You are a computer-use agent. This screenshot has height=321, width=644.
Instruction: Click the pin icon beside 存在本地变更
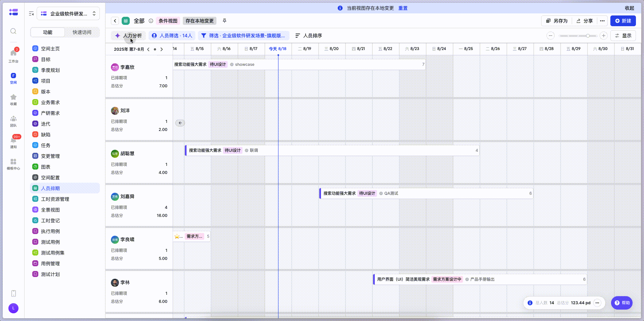(225, 21)
